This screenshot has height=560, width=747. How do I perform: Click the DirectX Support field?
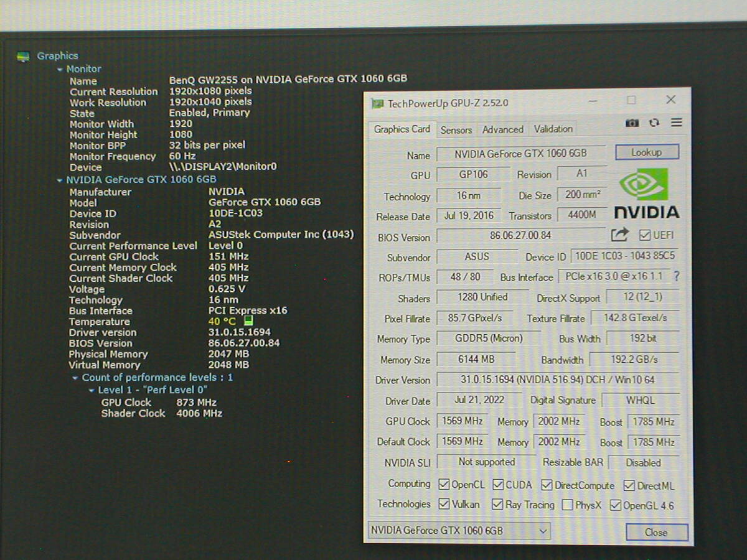click(642, 297)
